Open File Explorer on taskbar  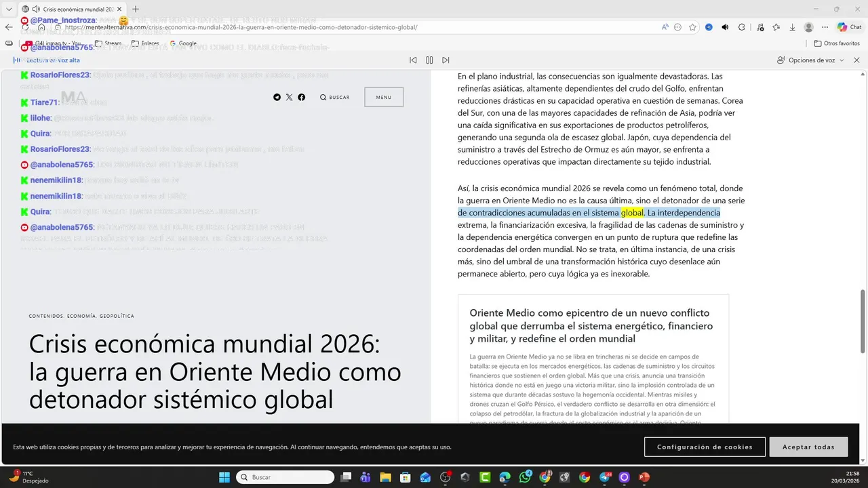click(385, 477)
